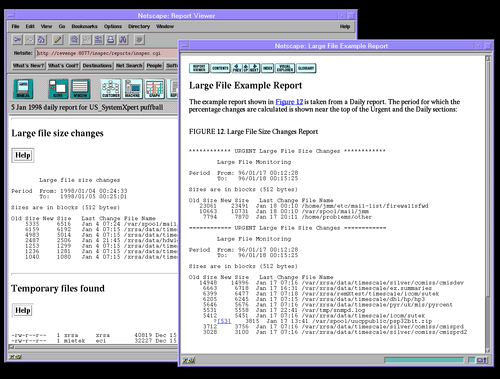Click the Back arrow in Report Viewer toolbar
The height and width of the screenshot is (379, 500).
pyautogui.click(x=17, y=40)
